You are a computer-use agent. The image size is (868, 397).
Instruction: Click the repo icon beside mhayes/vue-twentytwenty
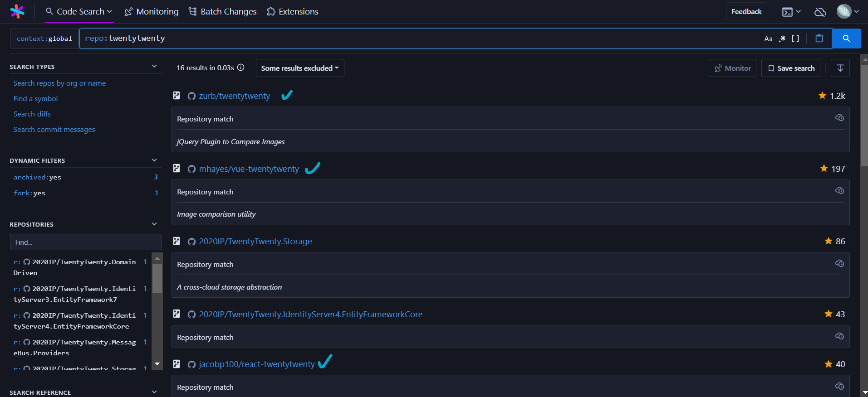coord(177,169)
